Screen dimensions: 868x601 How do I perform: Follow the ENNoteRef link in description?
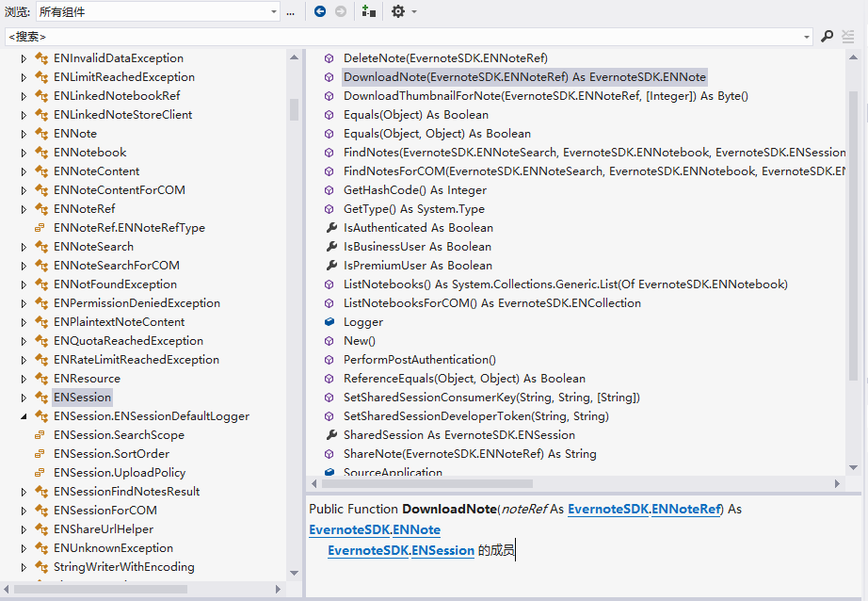coord(686,509)
